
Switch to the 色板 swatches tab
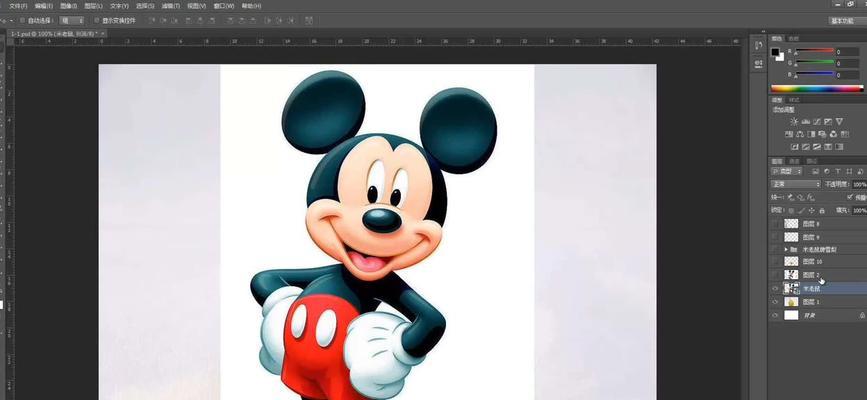click(x=794, y=38)
